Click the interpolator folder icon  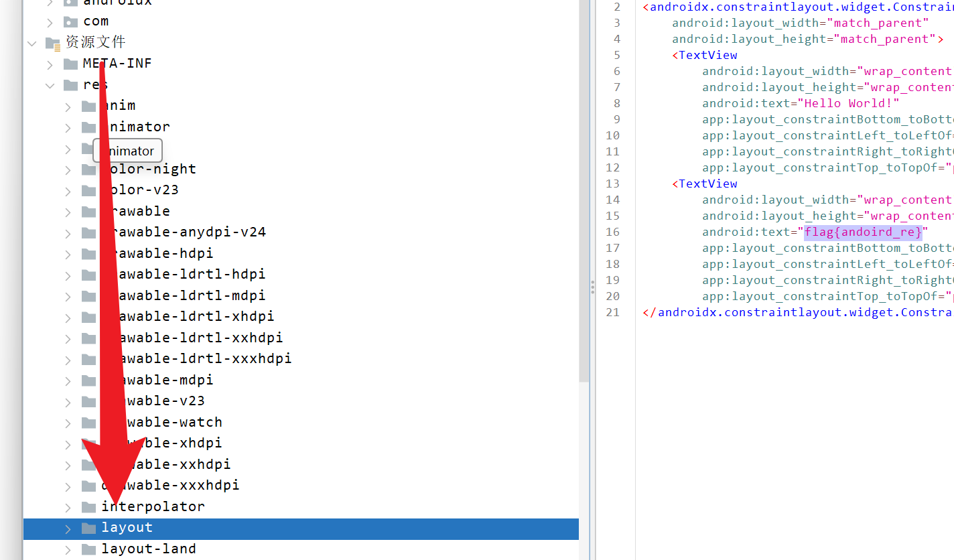click(x=88, y=507)
